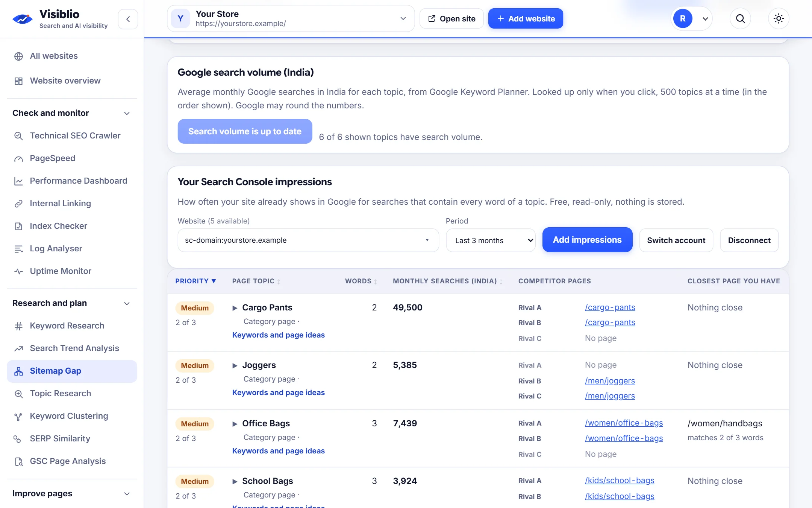
Task: Click the Keyword Research hash icon
Action: pos(18,326)
